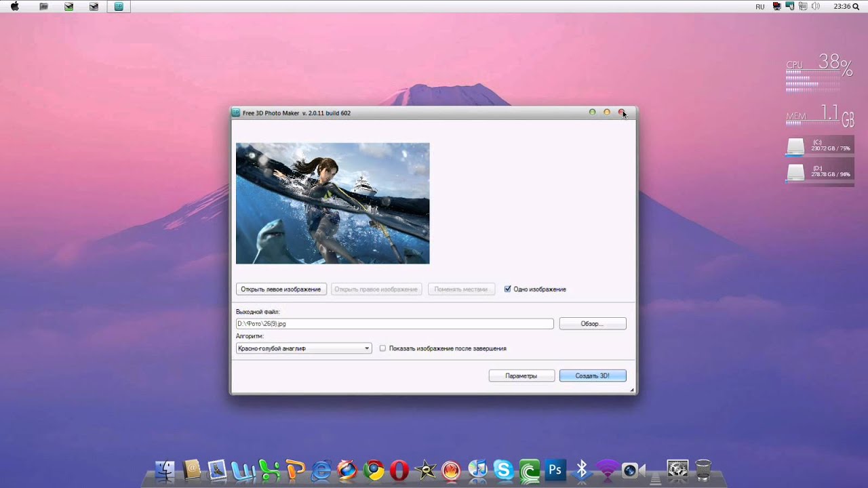Launch the green torrent client icon
868x488 pixels.
(x=530, y=469)
